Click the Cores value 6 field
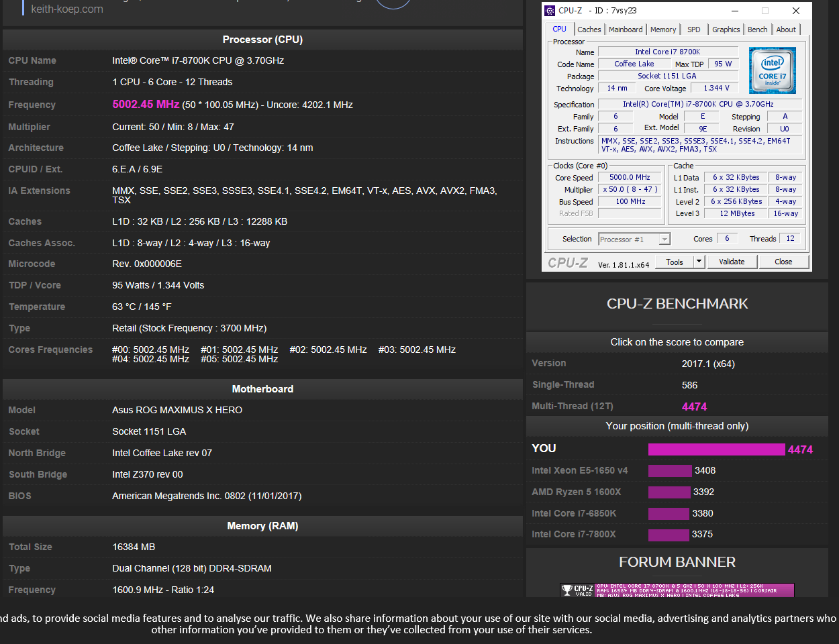839x644 pixels. point(727,238)
